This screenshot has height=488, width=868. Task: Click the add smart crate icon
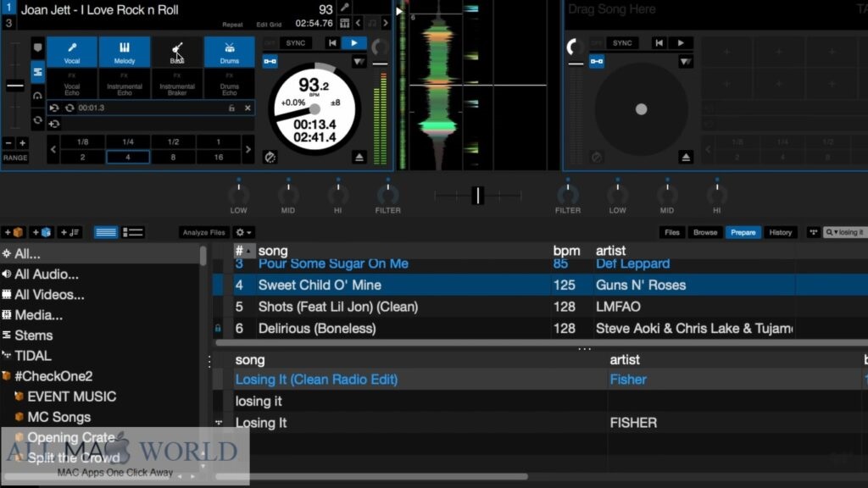(42, 232)
